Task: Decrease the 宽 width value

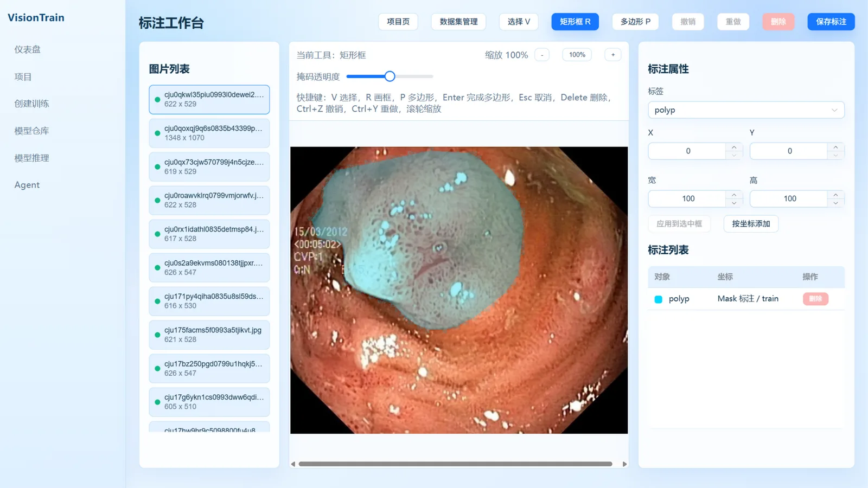Action: (734, 203)
